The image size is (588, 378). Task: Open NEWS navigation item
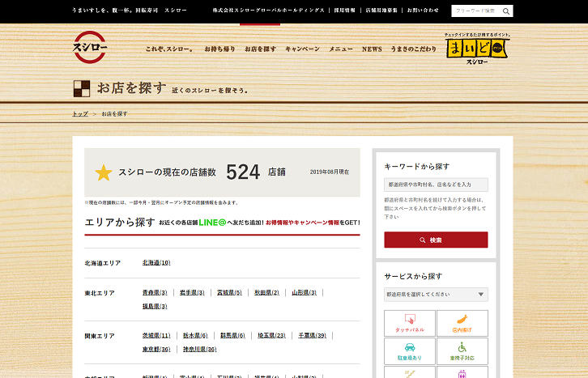(372, 49)
